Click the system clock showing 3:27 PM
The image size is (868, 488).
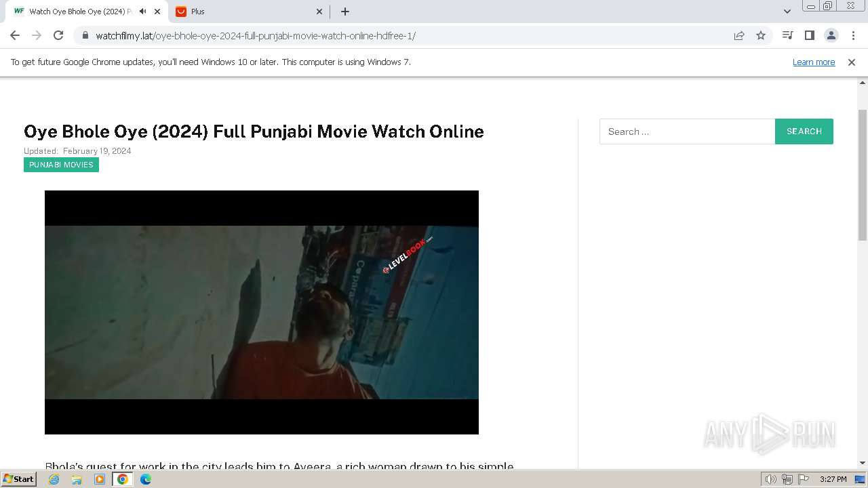pyautogui.click(x=833, y=479)
